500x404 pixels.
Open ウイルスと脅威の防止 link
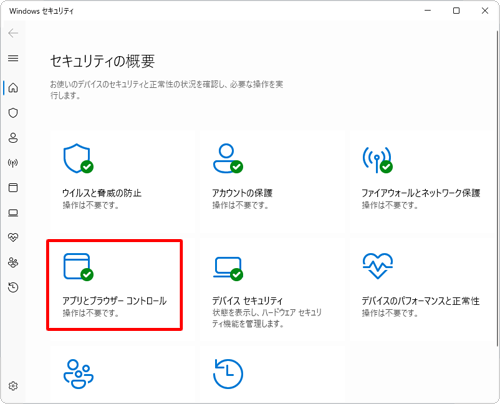(x=102, y=193)
